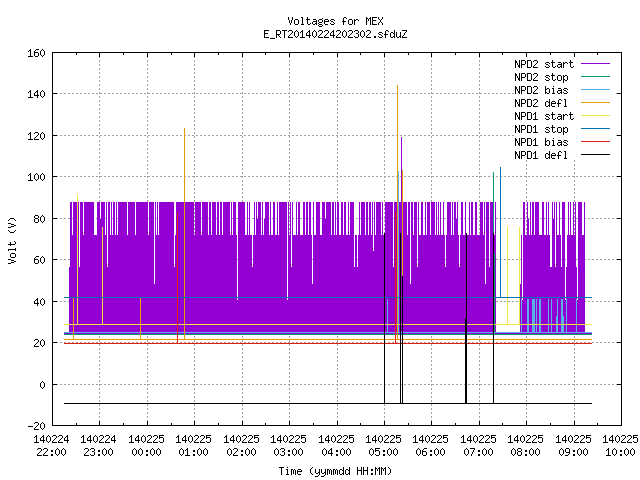This screenshot has height=480, width=640.
Task: Click the y-axis tick value 60
Action: pyautogui.click(x=39, y=260)
